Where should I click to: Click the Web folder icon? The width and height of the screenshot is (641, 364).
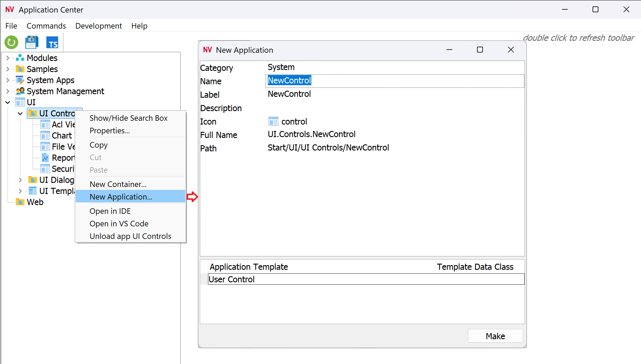click(x=20, y=202)
